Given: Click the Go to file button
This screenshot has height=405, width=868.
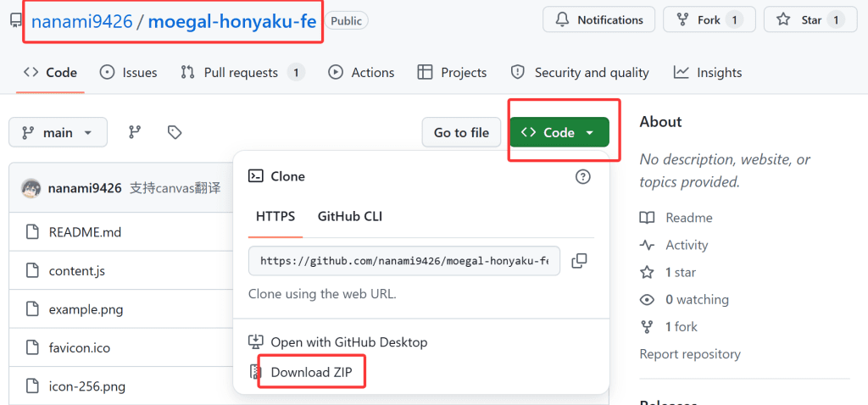Looking at the screenshot, I should point(461,132).
